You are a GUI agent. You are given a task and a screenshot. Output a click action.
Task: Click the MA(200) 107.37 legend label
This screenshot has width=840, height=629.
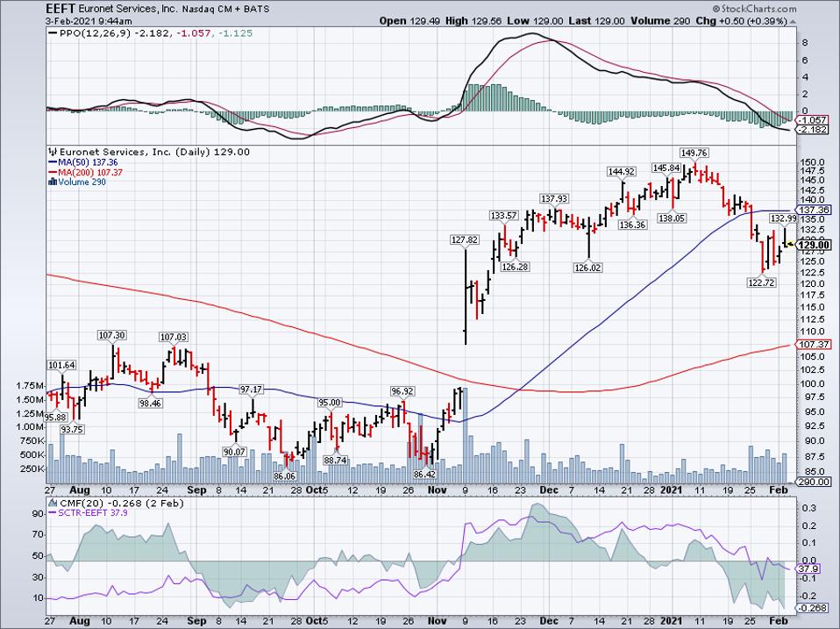tap(90, 173)
